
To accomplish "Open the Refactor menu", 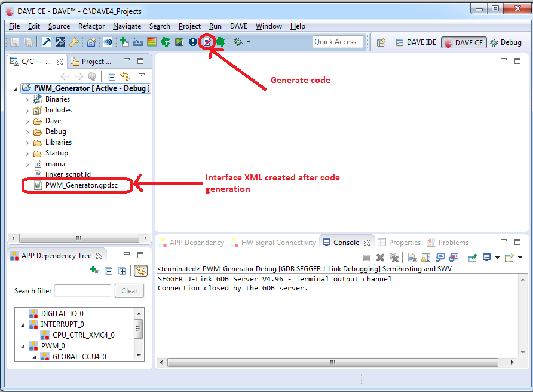I will pos(91,26).
